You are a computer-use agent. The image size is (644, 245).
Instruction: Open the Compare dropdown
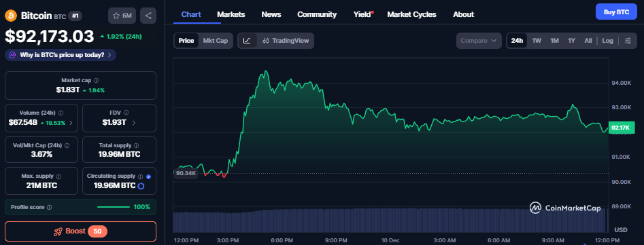(479, 41)
